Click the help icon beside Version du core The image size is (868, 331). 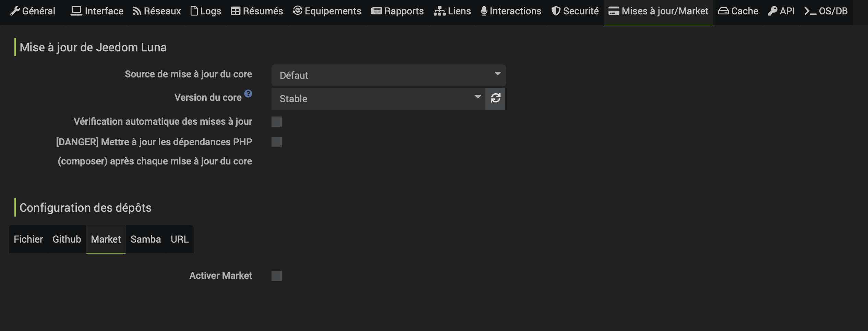[x=248, y=94]
